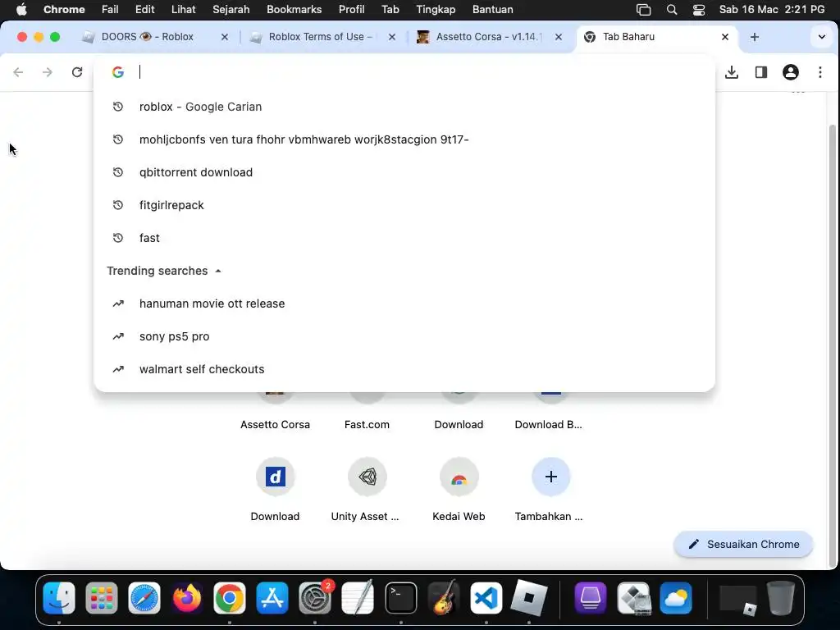Open the Lihat menu
The height and width of the screenshot is (630, 840).
[183, 9]
